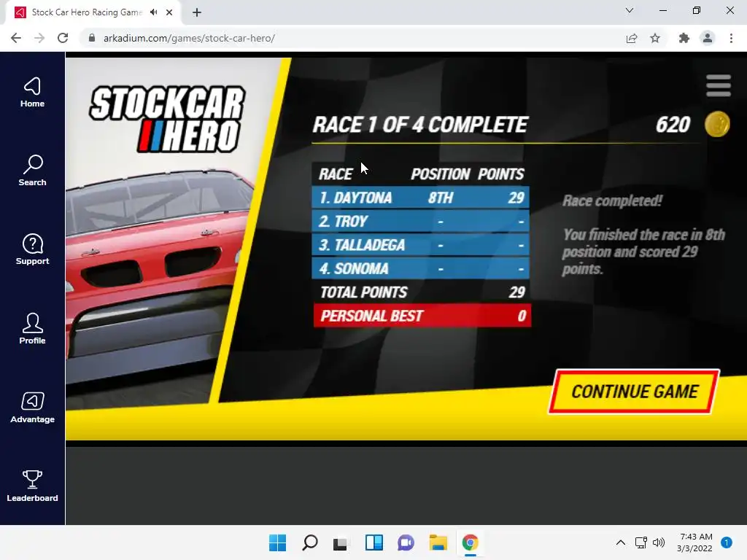
Task: Click the '3. TALLADEGA' race row
Action: coord(421,245)
